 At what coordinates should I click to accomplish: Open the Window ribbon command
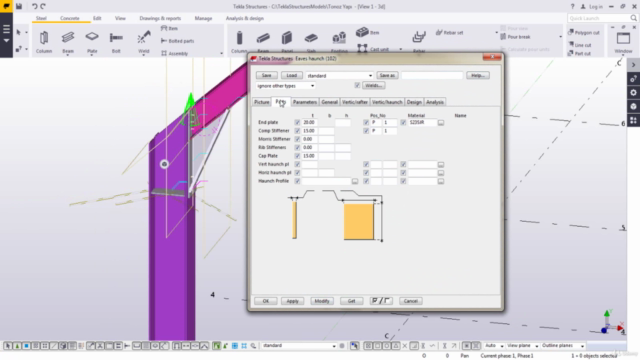623,42
